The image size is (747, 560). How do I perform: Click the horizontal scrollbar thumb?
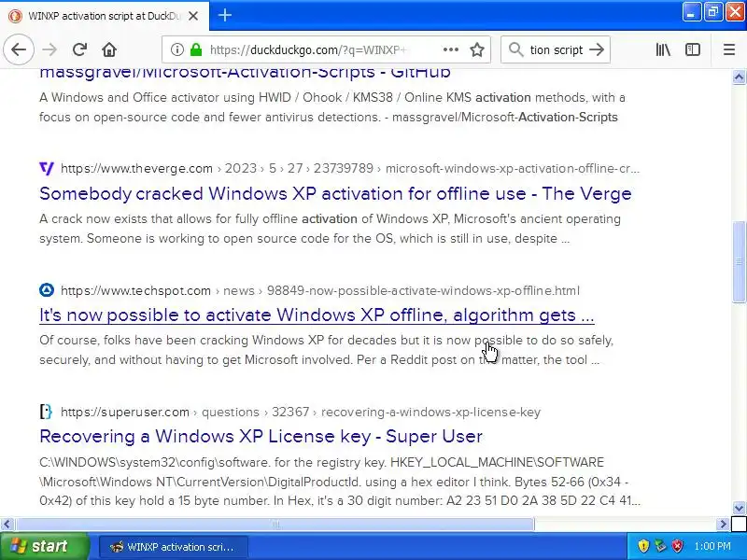pos(275,525)
